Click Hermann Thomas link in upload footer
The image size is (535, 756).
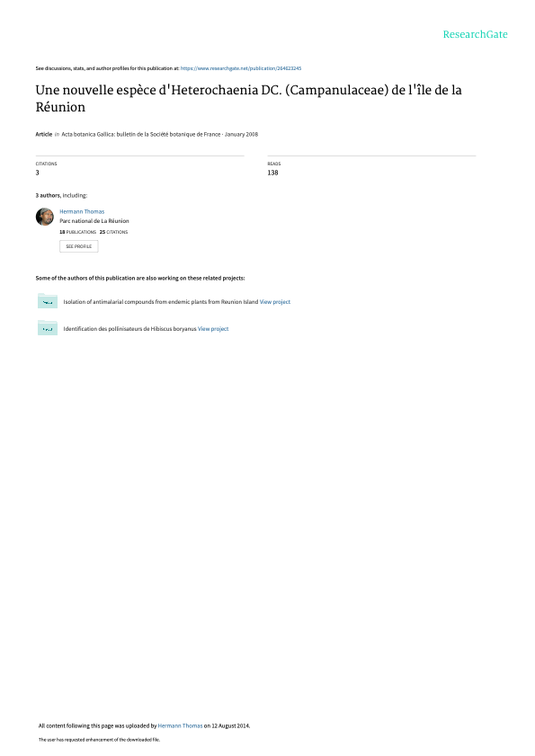[x=180, y=725]
